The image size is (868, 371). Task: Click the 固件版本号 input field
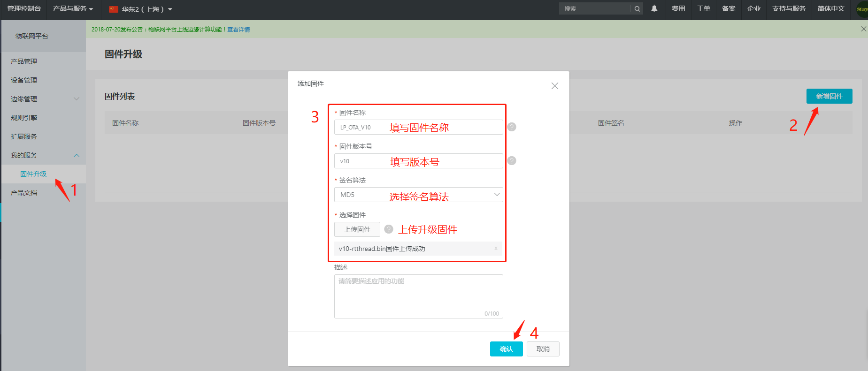[418, 161]
